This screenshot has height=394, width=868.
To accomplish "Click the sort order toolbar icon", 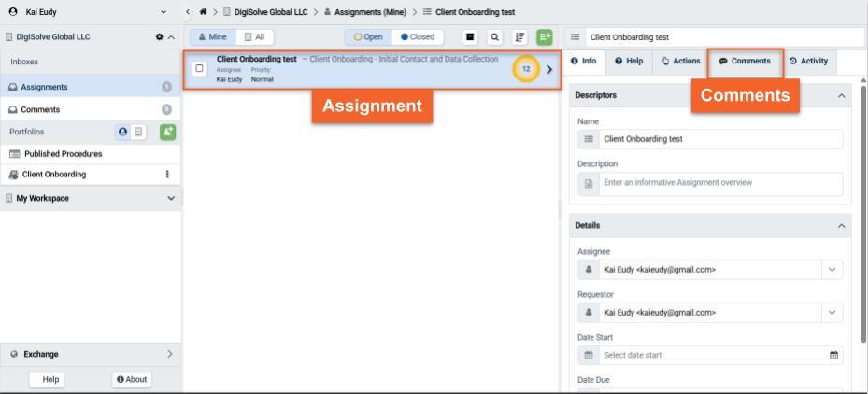I will click(519, 37).
